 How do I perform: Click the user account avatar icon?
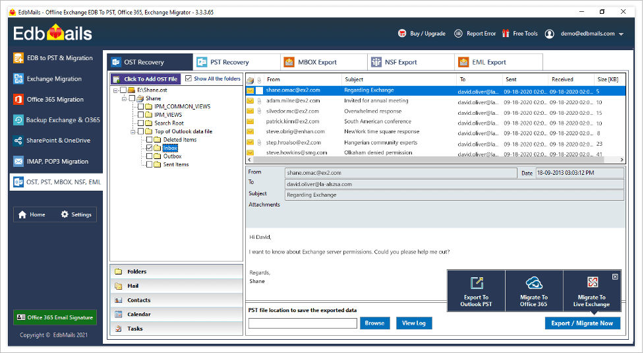[550, 34]
